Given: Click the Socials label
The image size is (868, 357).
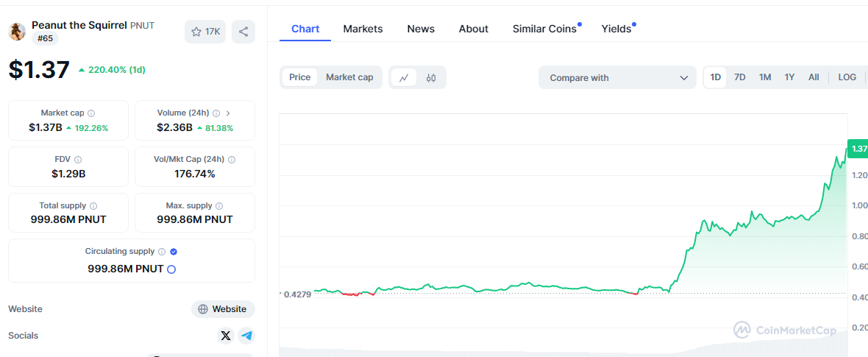Looking at the screenshot, I should coord(24,336).
